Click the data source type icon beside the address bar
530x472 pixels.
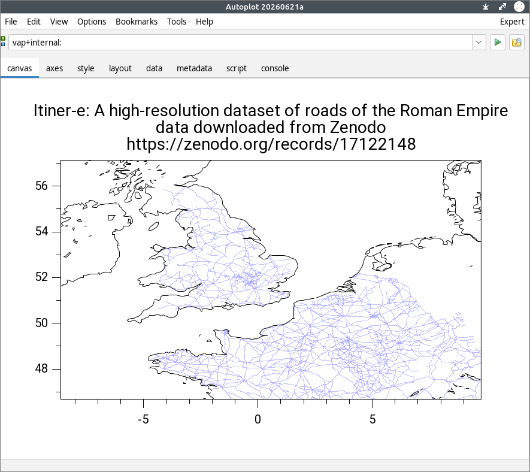tap(3, 42)
